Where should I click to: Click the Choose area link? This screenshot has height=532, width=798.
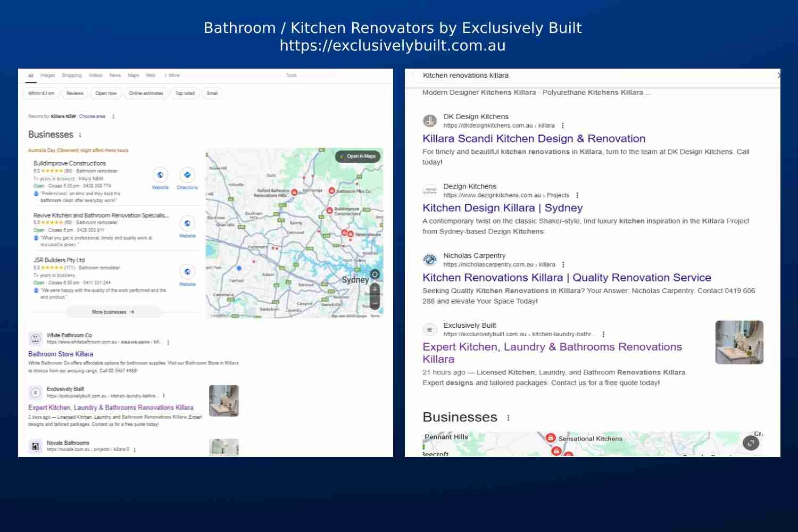[x=93, y=117]
